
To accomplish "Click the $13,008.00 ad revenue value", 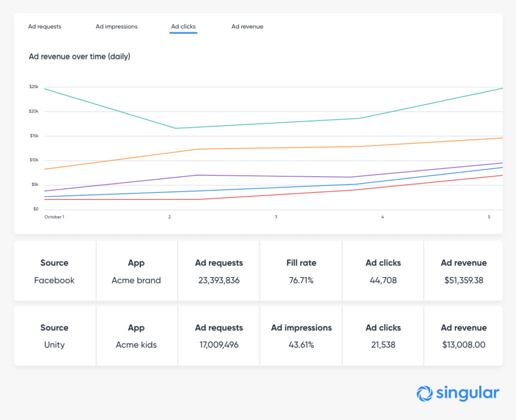I will [464, 345].
